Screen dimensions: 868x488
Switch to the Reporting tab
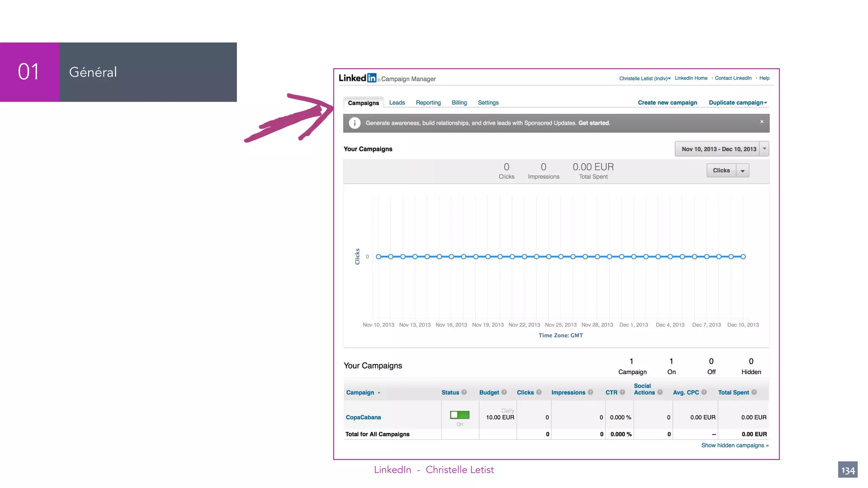tap(428, 103)
